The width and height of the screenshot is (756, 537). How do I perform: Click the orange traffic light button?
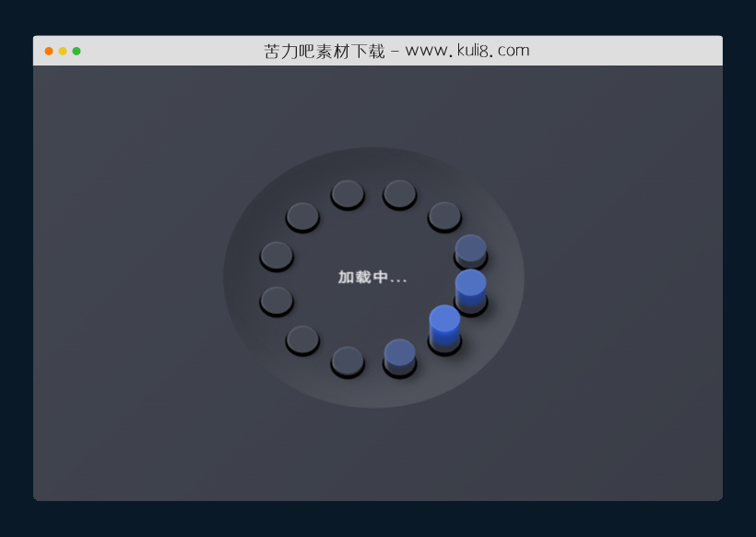(47, 50)
